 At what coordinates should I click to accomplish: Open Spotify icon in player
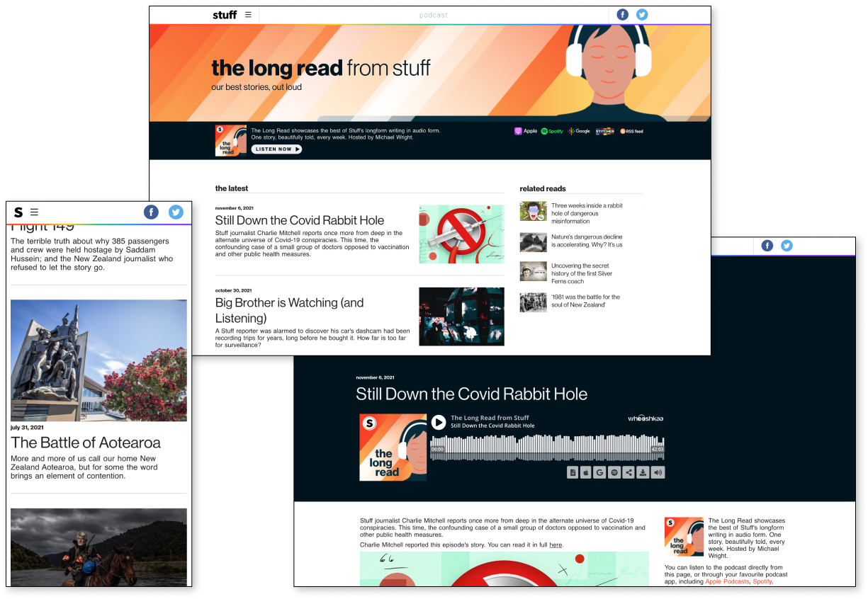coord(614,472)
